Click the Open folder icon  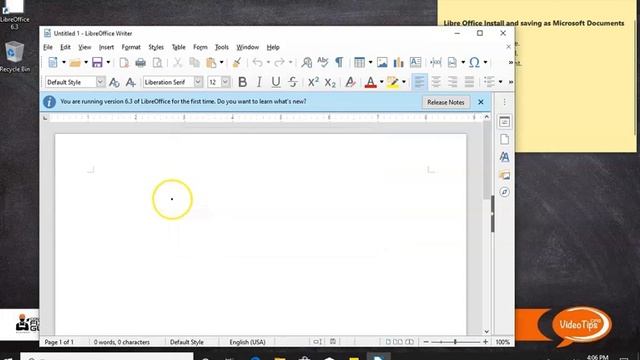pyautogui.click(x=75, y=62)
